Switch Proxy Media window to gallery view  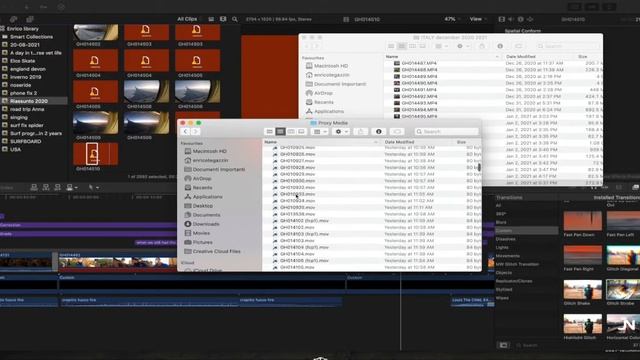click(301, 131)
